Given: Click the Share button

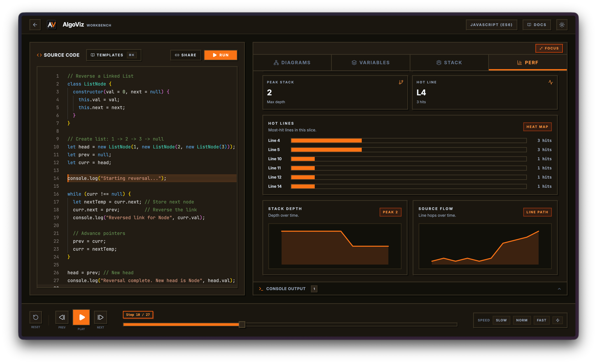Looking at the screenshot, I should [186, 55].
